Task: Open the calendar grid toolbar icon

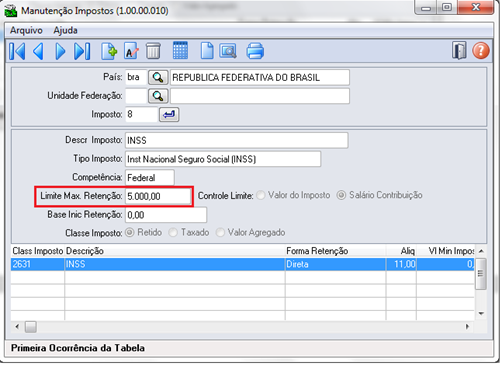Action: pos(180,51)
